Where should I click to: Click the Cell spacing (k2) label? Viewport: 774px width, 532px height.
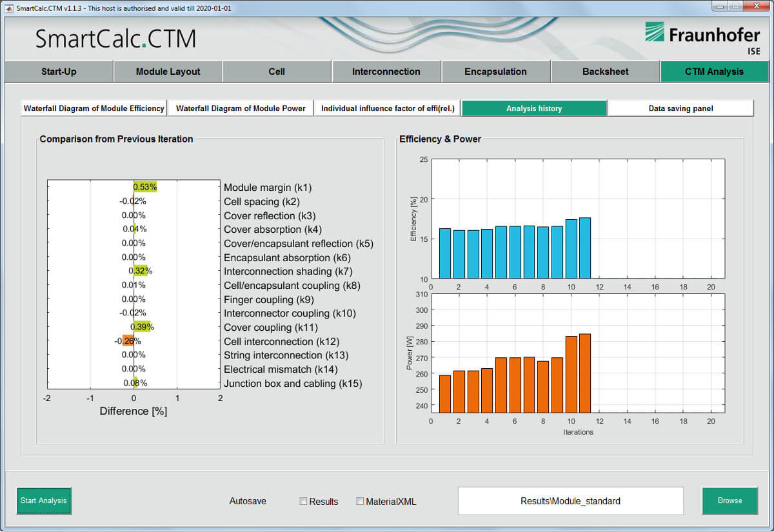click(263, 202)
